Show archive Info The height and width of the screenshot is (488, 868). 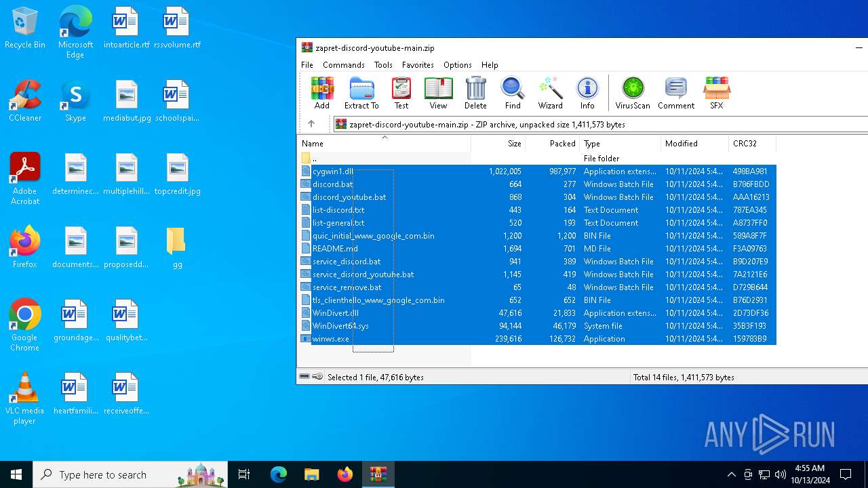coord(587,93)
